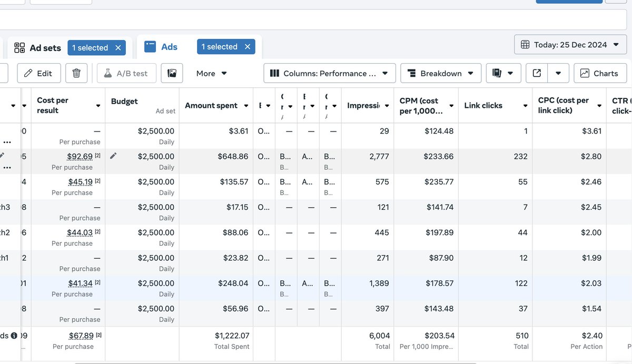Viewport: 632px width, 364px height.
Task: Select the $124.48 CPM cell
Action: [439, 131]
